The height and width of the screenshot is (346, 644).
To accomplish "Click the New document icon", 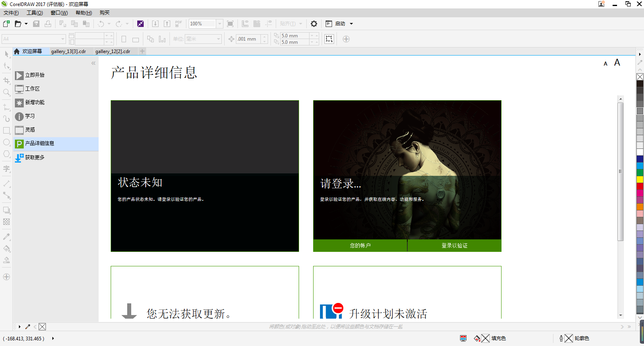I will pos(6,24).
